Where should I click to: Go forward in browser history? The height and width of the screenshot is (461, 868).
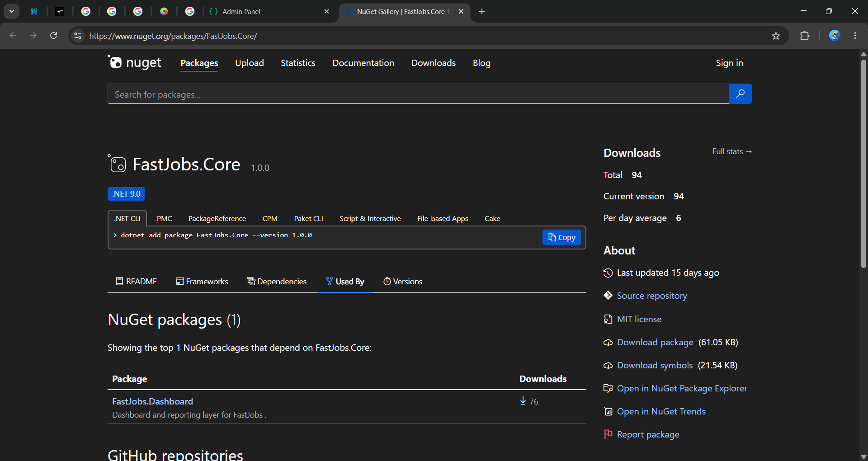pos(33,36)
